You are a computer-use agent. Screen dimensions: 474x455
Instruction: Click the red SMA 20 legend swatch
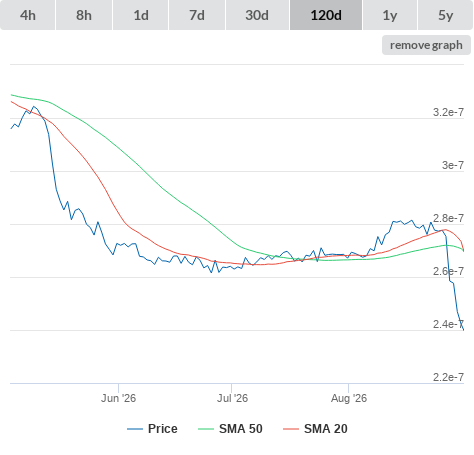click(291, 429)
